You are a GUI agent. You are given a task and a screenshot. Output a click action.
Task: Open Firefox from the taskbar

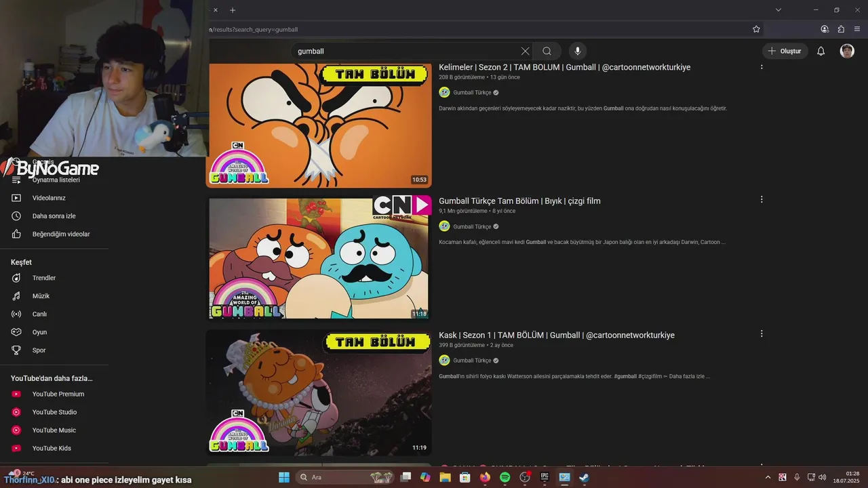(x=485, y=477)
